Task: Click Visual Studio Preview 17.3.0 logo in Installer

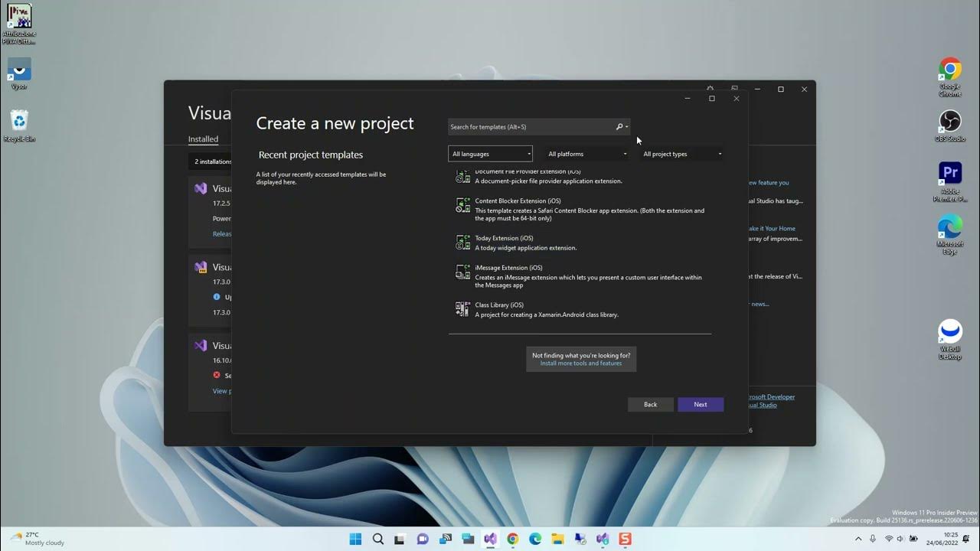Action: (x=201, y=267)
